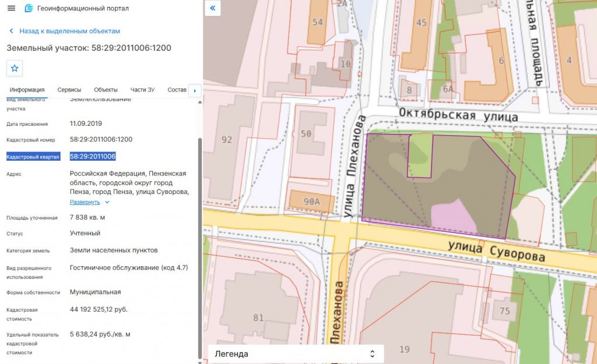Click the chevron beside Развернуть
Screen dimensions: 597x364
[107, 202]
